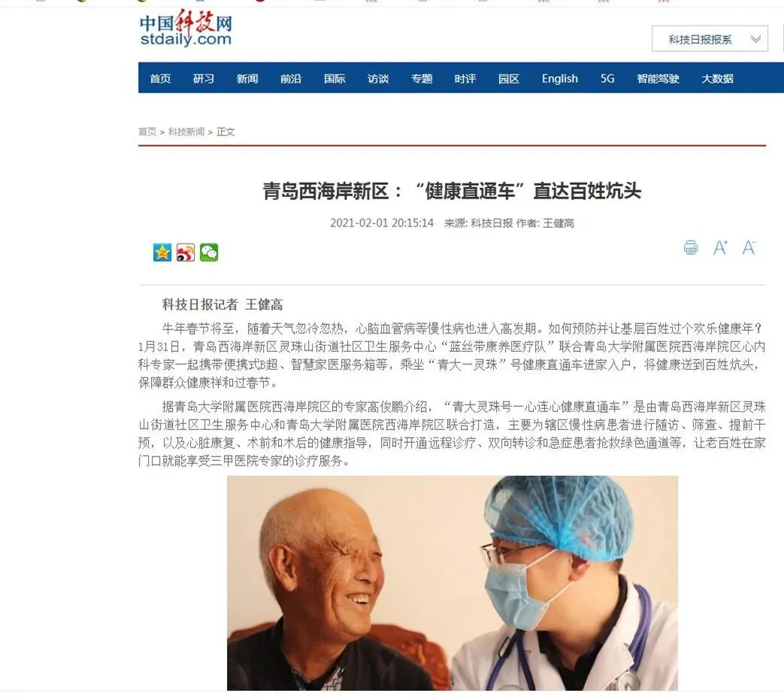Select English in the navigation bar
784x700 pixels.
pos(559,78)
